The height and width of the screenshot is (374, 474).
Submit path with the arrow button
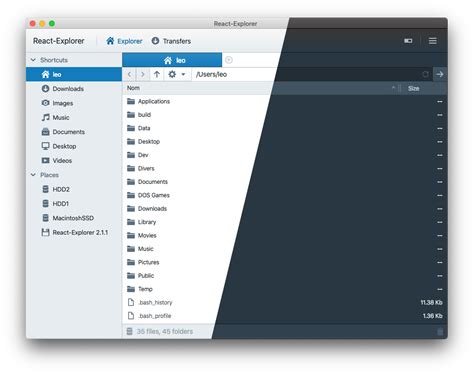440,74
